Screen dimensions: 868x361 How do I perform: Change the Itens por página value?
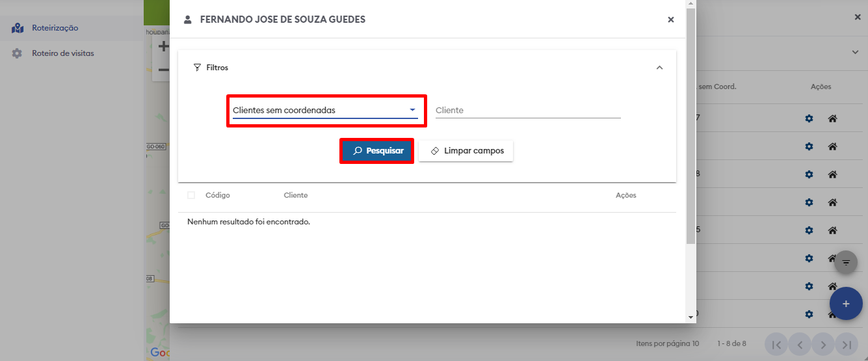[x=695, y=343]
